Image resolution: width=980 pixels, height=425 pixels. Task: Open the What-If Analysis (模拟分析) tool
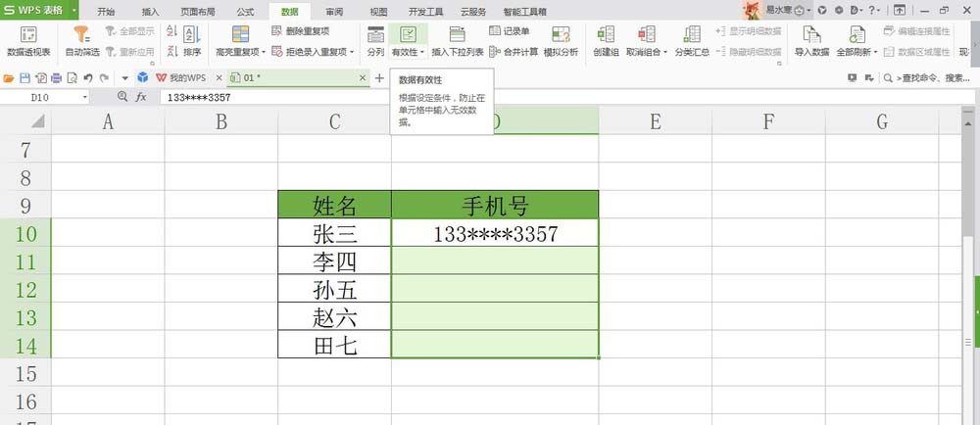(561, 42)
